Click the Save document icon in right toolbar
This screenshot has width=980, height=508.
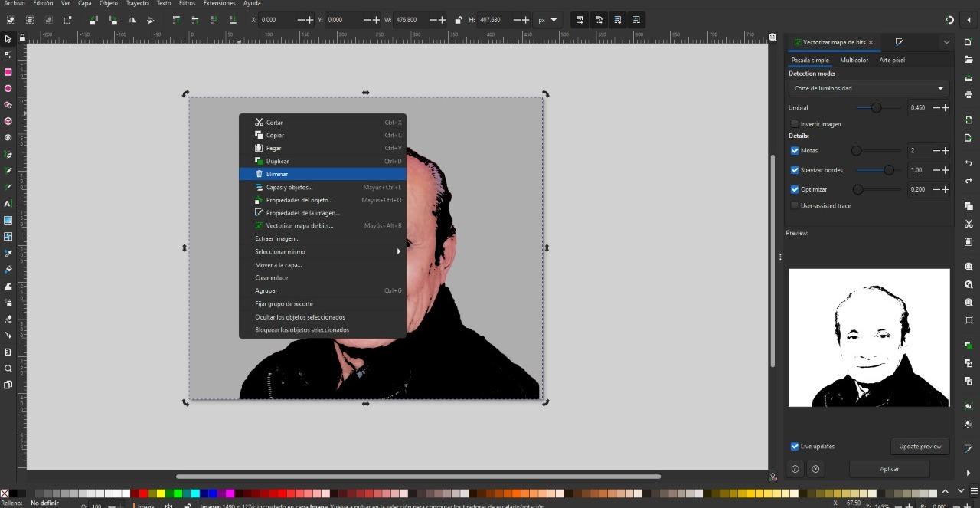969,77
